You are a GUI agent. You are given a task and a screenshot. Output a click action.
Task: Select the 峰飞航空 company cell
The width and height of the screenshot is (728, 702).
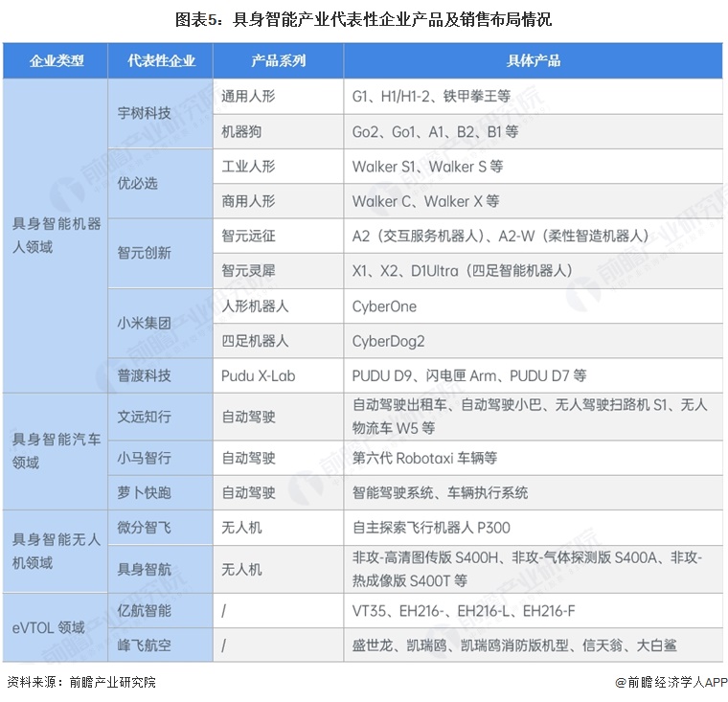(161, 645)
